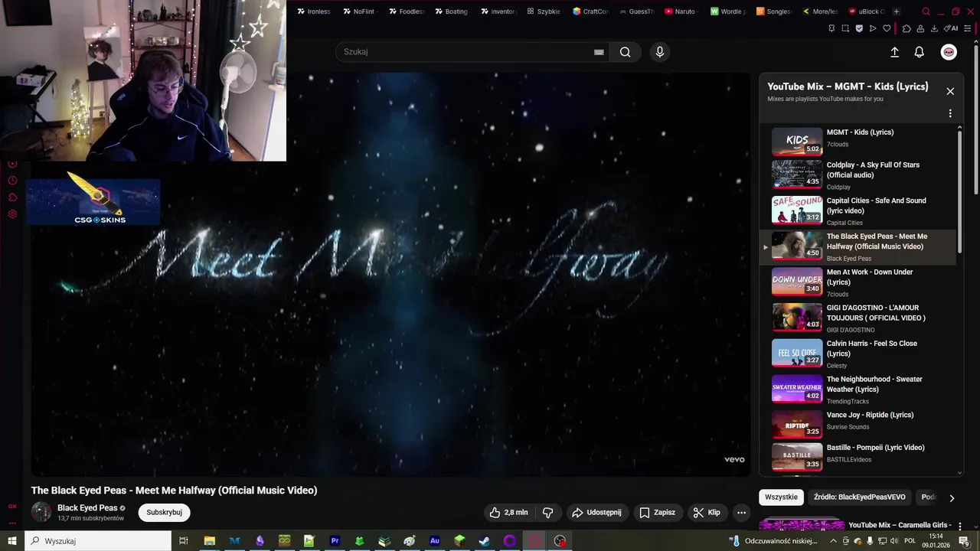
Task: Play Coldplay - A Sky Full Of Stars
Action: 857,175
